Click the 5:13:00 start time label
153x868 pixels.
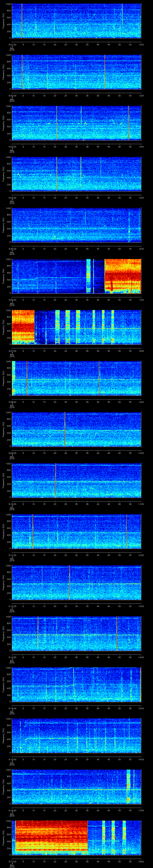[12, 657]
